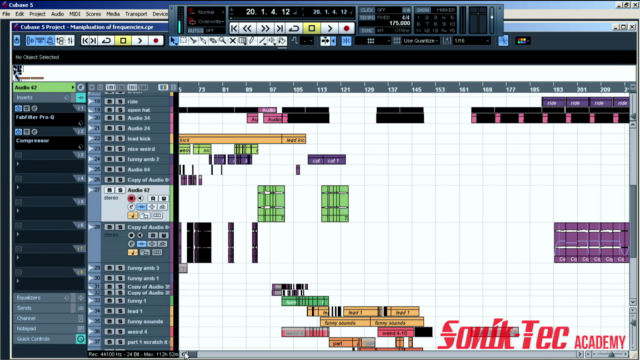Screen dimensions: 640x360
Task: Select the Erase tool
Action: click(213, 41)
